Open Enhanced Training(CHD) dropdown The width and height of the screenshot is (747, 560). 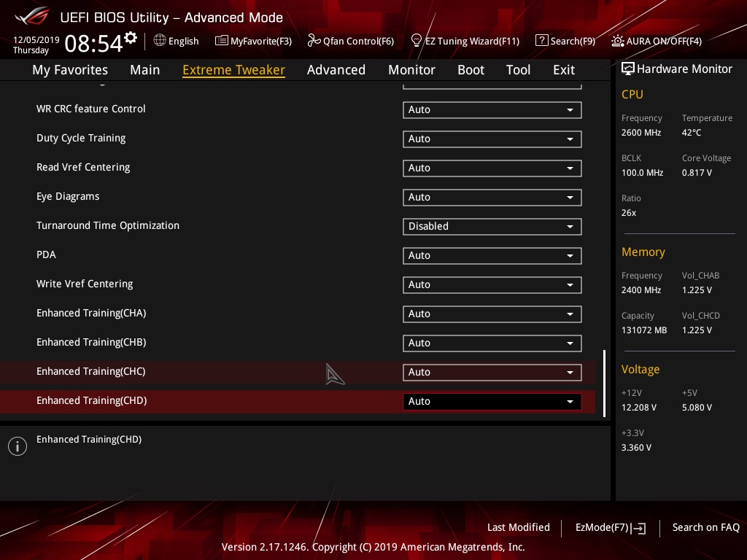pos(492,402)
